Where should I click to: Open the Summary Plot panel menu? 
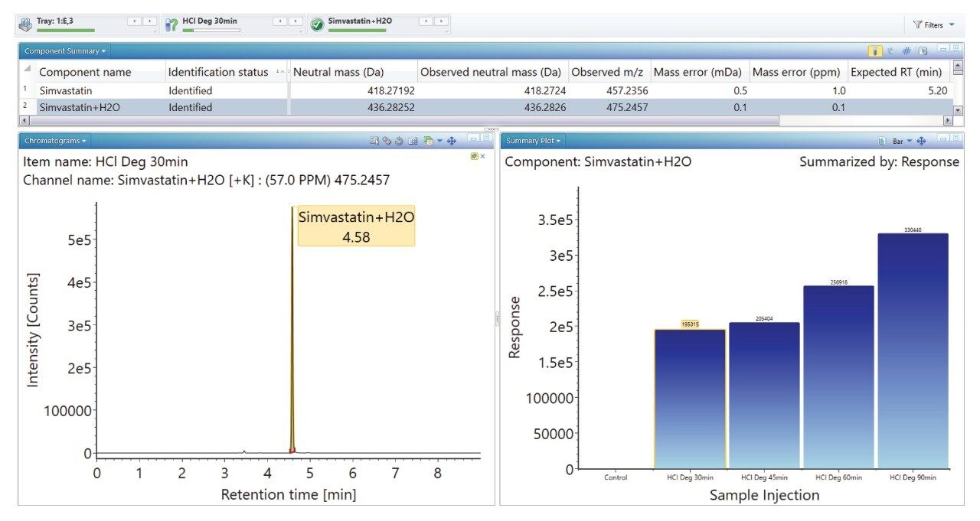tap(533, 141)
